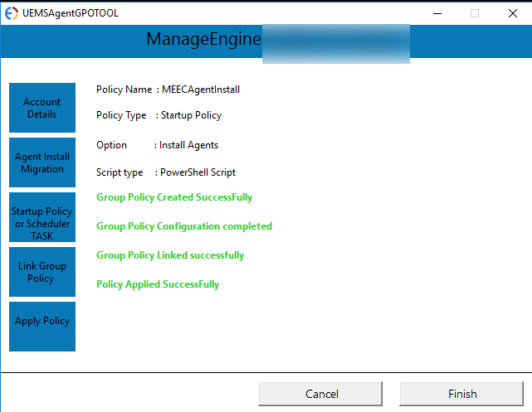The width and height of the screenshot is (532, 412).
Task: Open the Link Group Policy step
Action: coord(42,272)
